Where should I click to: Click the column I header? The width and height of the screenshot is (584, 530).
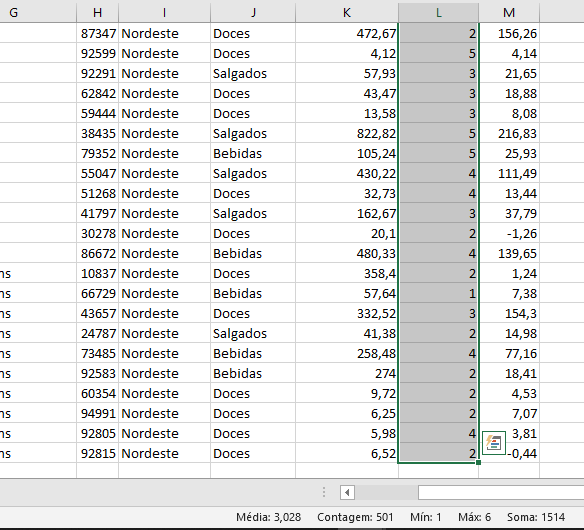pos(164,13)
